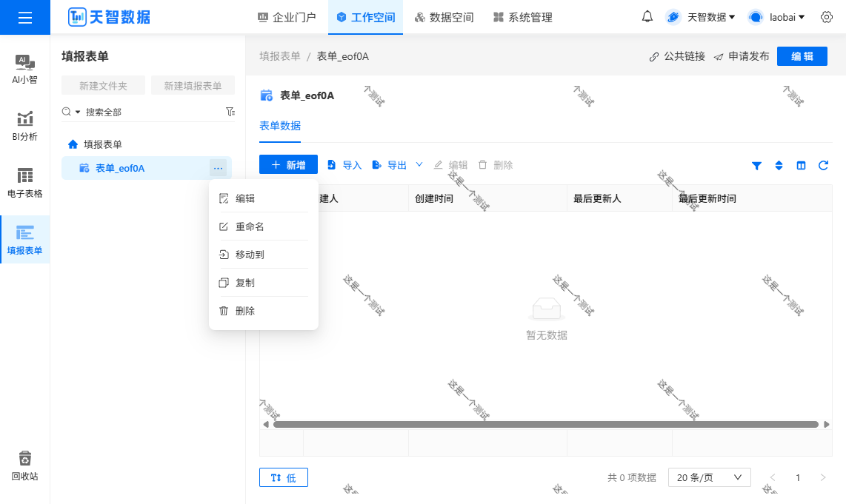Open the AI小智 sidebar module
846x504 pixels.
pyautogui.click(x=25, y=70)
